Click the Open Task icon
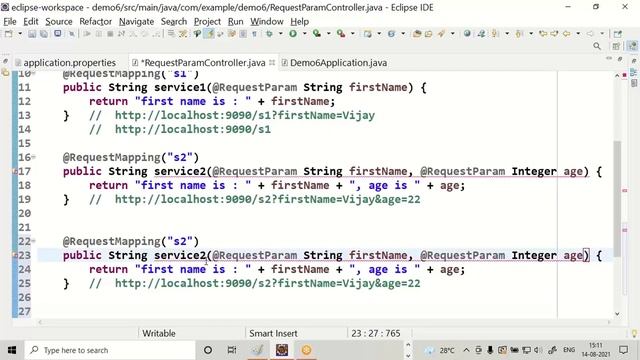Screen dimensions: 640x360 [429, 34]
